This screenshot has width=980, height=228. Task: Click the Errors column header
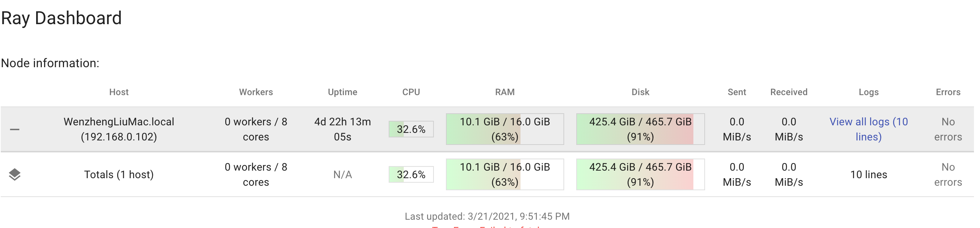[948, 92]
